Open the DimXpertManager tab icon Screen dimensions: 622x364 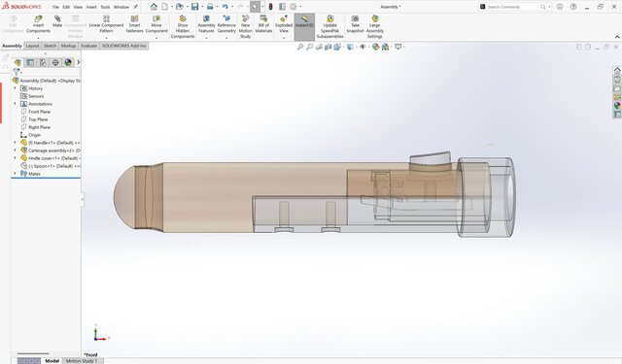(x=55, y=62)
